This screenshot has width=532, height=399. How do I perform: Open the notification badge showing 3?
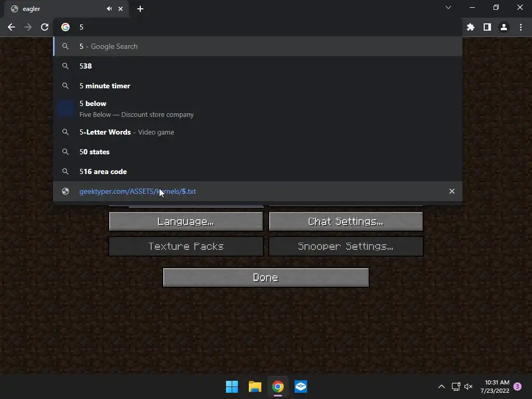[517, 387]
